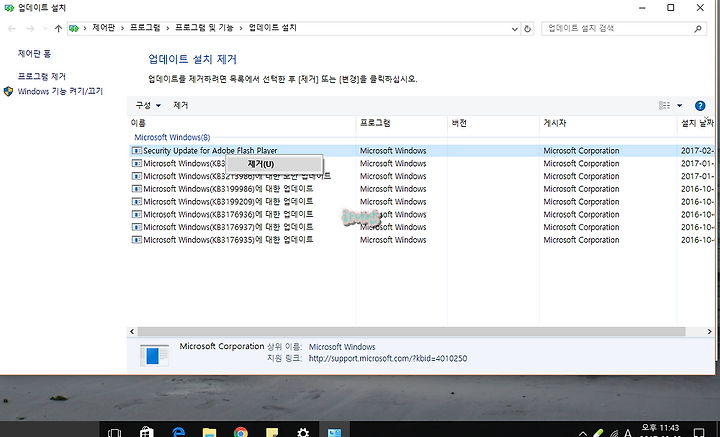Choose 제거(U) from the context menu
This screenshot has height=437, width=720.
pyautogui.click(x=274, y=164)
